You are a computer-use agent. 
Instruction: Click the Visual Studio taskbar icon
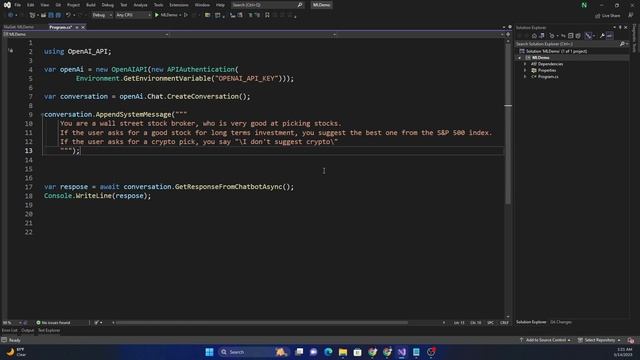point(402,352)
